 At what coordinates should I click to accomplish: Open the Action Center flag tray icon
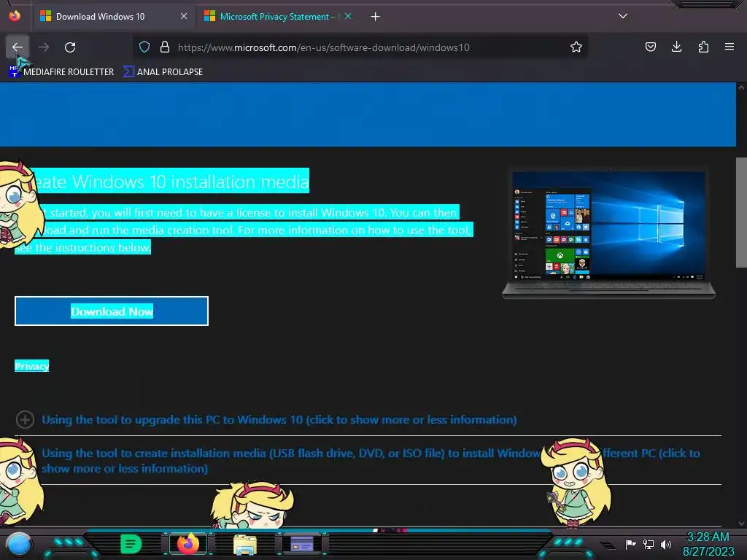point(630,544)
